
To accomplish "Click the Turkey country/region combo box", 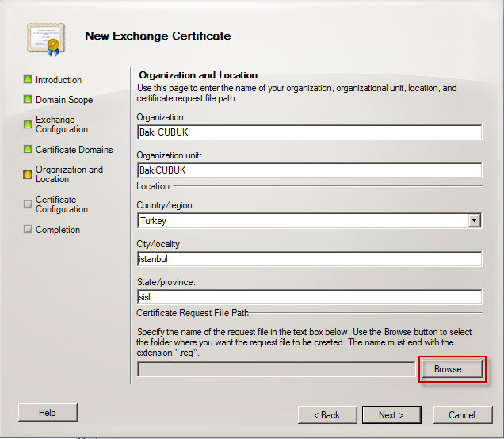I will tap(309, 221).
